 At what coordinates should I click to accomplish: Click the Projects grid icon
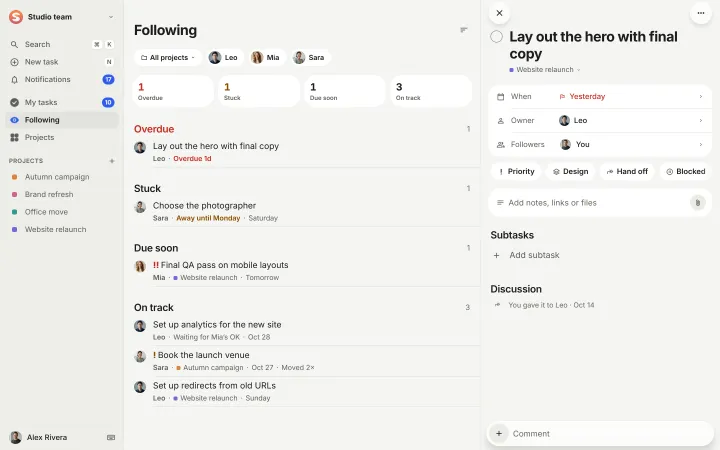tap(14, 137)
